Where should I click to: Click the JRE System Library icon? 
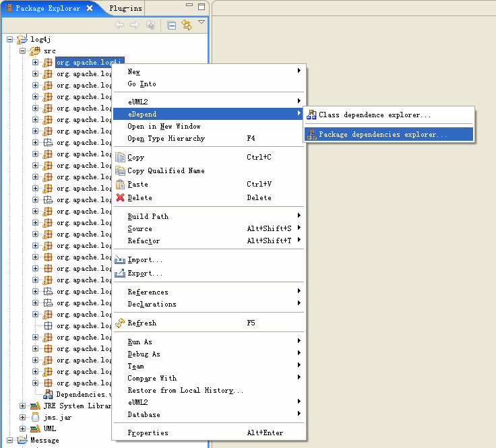coord(35,406)
